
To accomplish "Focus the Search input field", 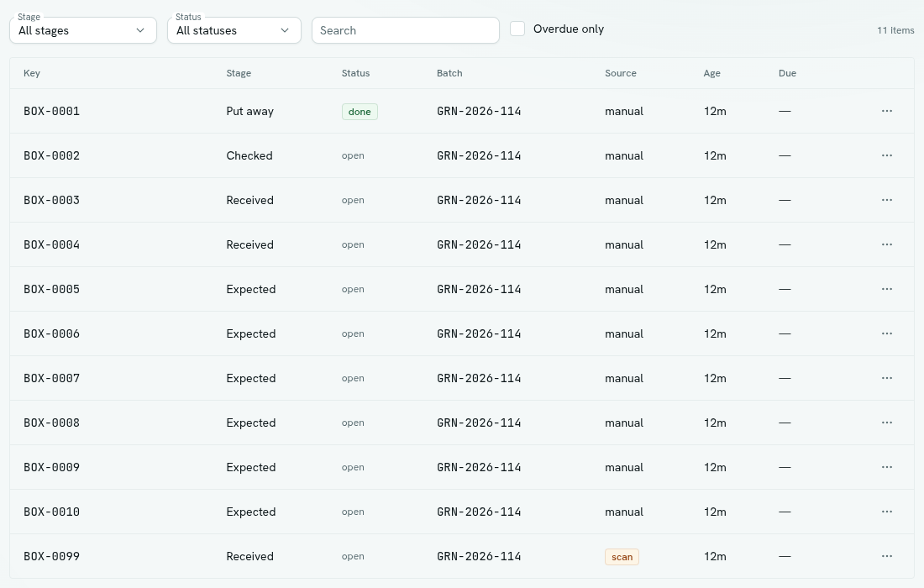I will point(406,30).
